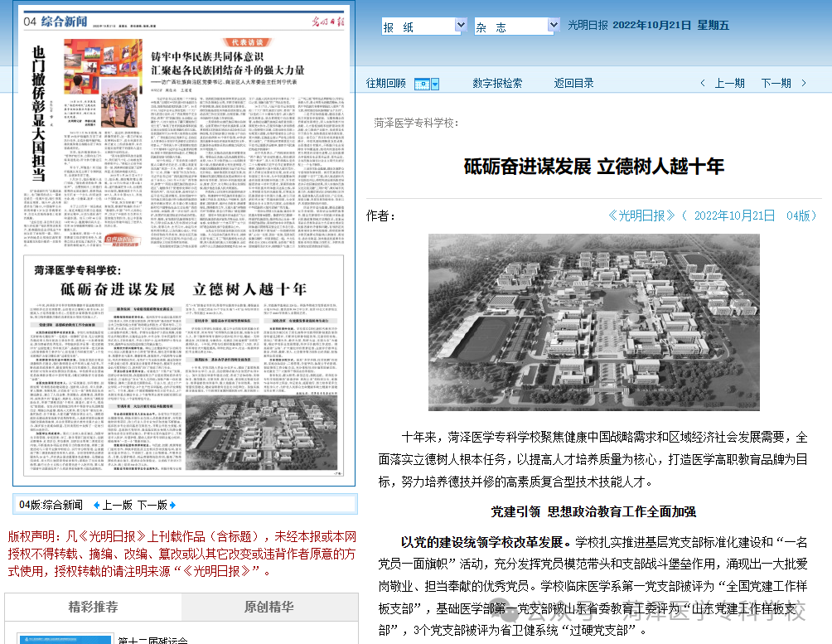The image size is (832, 644).
Task: Click the 往期回顾 text label
Action: coord(386,83)
